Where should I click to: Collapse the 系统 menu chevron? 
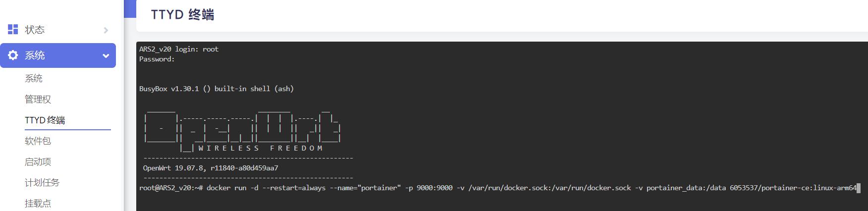(106, 56)
